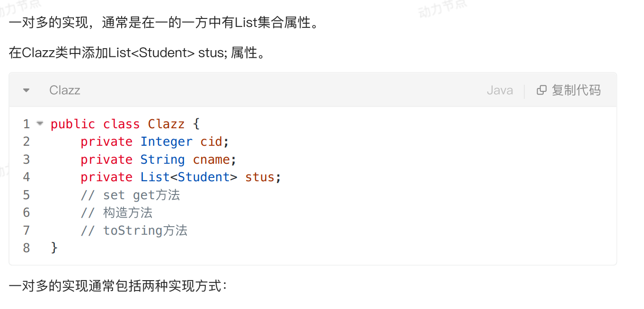
Task: Click the paragraph starting '在Clazz类中添加'
Action: point(137,53)
